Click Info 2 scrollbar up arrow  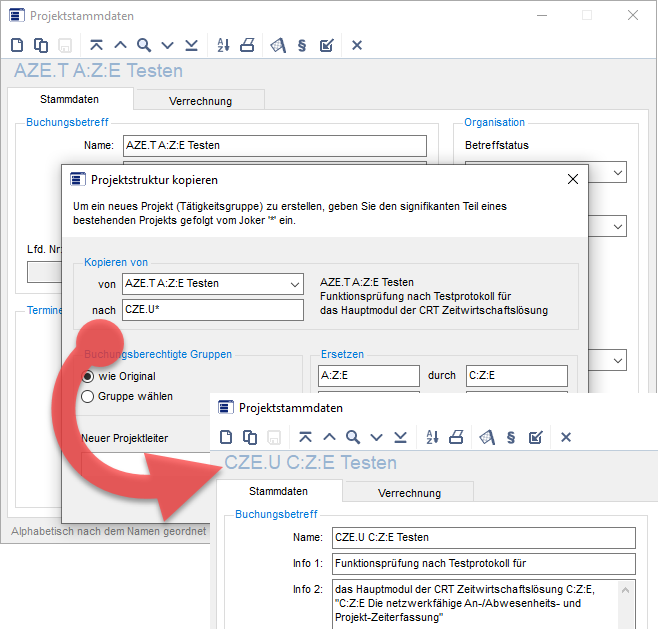click(625, 590)
